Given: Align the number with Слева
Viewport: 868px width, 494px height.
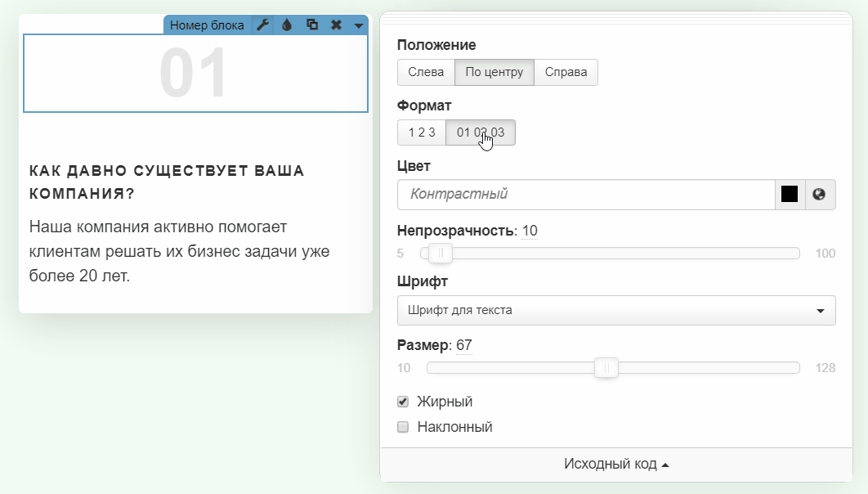Looking at the screenshot, I should (x=426, y=72).
